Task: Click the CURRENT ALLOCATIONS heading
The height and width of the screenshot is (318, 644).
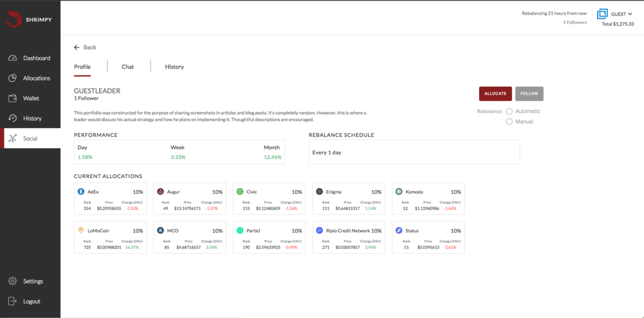Action: pos(108,176)
